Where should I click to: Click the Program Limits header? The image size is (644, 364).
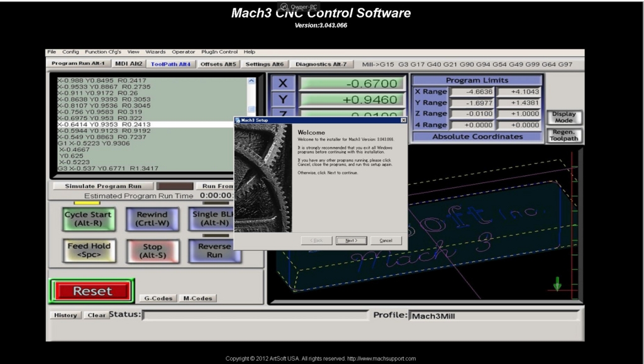coord(477,80)
